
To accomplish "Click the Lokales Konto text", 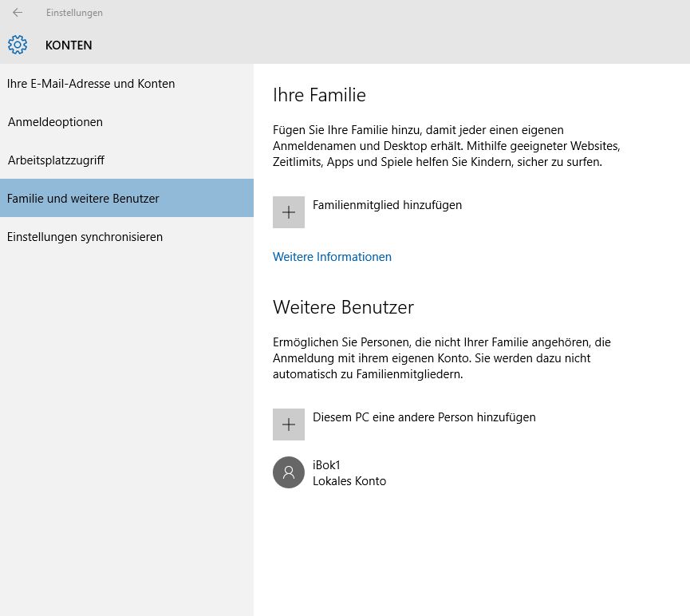I will (349, 481).
